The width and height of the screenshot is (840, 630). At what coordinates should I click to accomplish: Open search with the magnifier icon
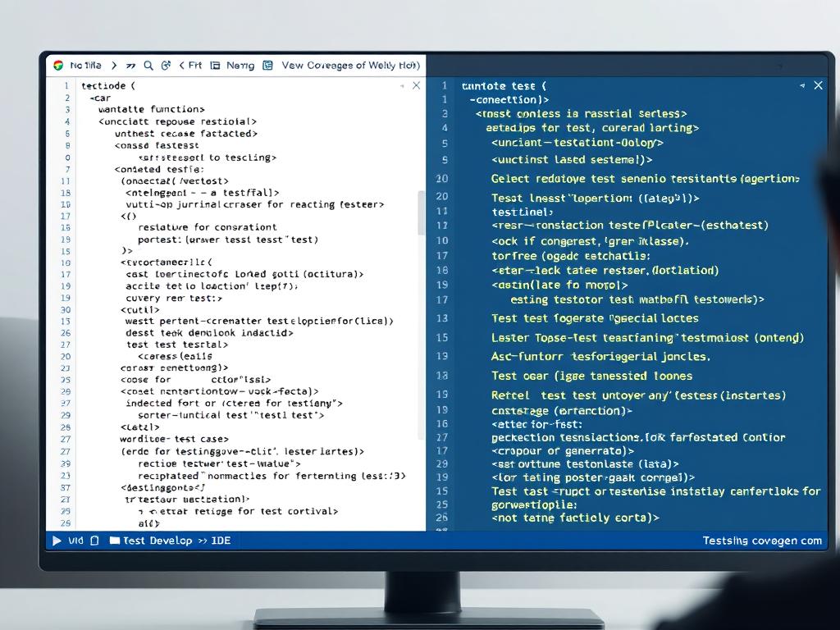[148, 66]
